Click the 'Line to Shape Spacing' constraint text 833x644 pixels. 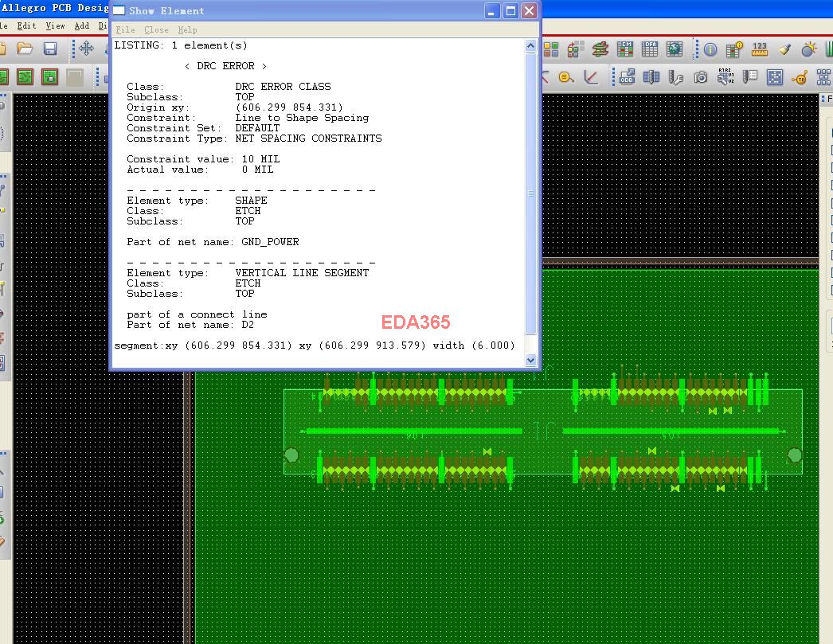click(302, 117)
